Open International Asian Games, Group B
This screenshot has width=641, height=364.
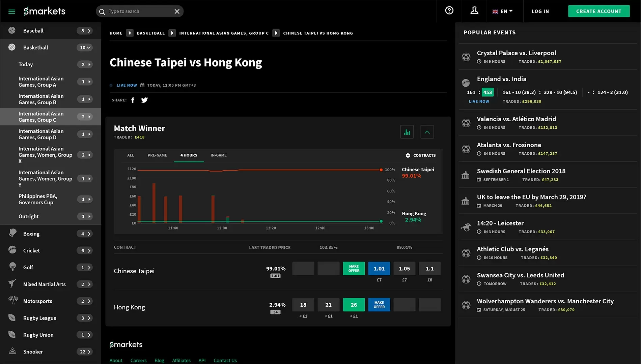[51, 99]
